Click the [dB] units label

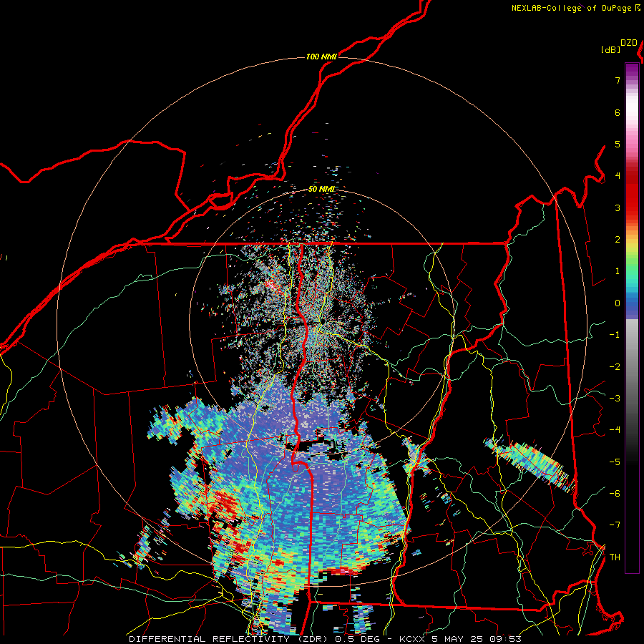[611, 49]
